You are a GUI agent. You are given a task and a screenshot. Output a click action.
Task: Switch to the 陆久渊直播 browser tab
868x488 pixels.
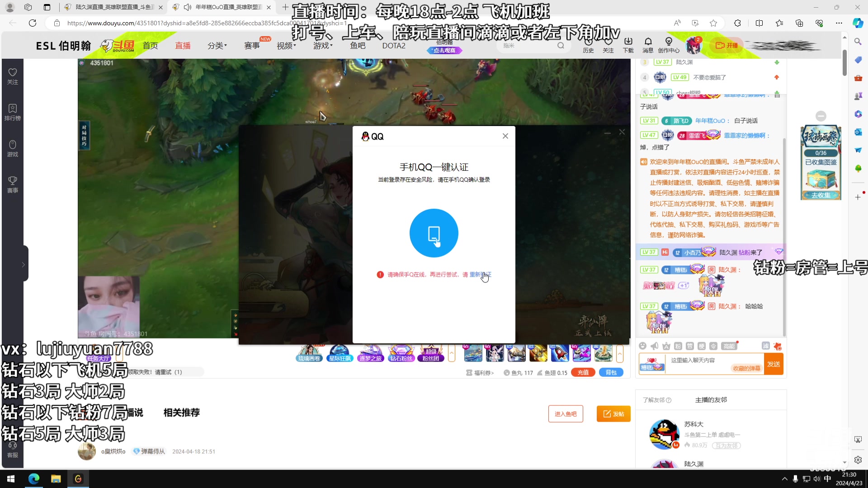(x=115, y=7)
